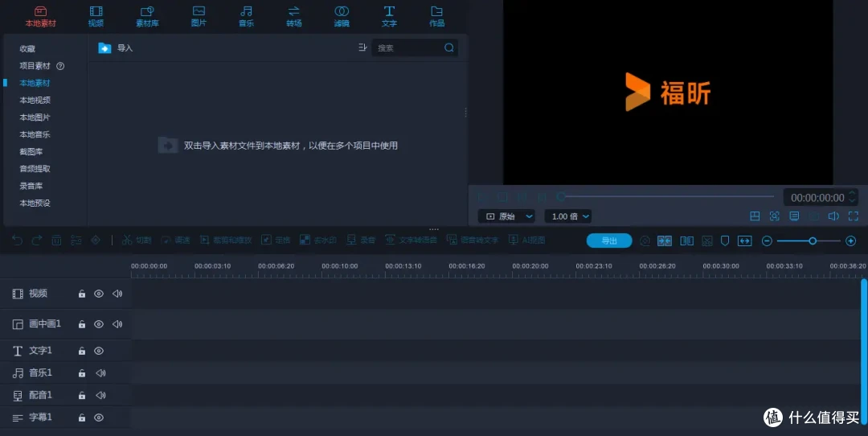The image size is (868, 436).
Task: Hide the 文字1 track
Action: pyautogui.click(x=99, y=351)
